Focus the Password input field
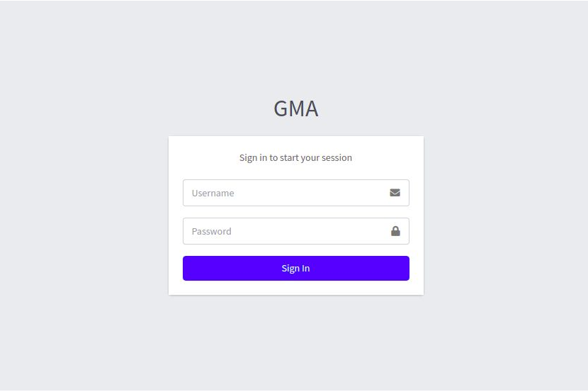588x392 pixels. point(283,231)
